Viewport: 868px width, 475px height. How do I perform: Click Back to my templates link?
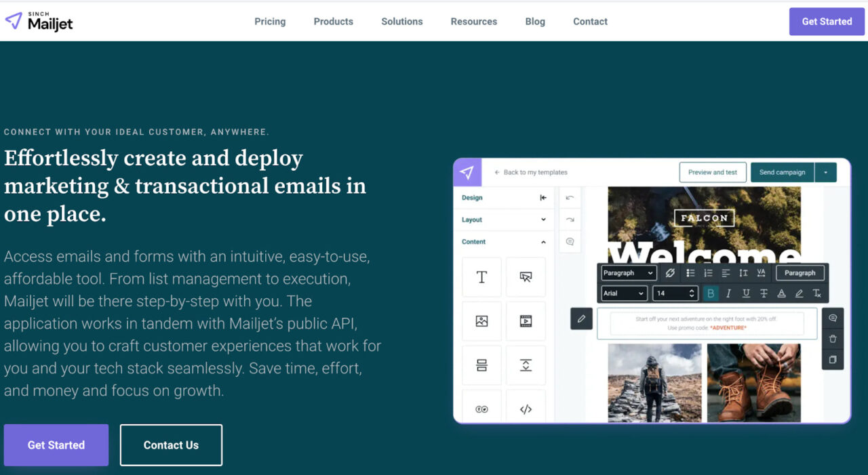(531, 172)
